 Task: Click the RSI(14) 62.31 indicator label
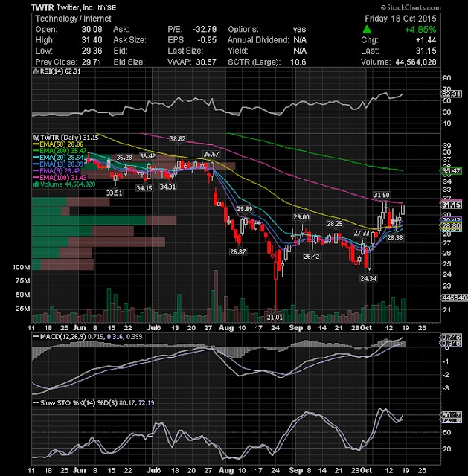click(57, 71)
